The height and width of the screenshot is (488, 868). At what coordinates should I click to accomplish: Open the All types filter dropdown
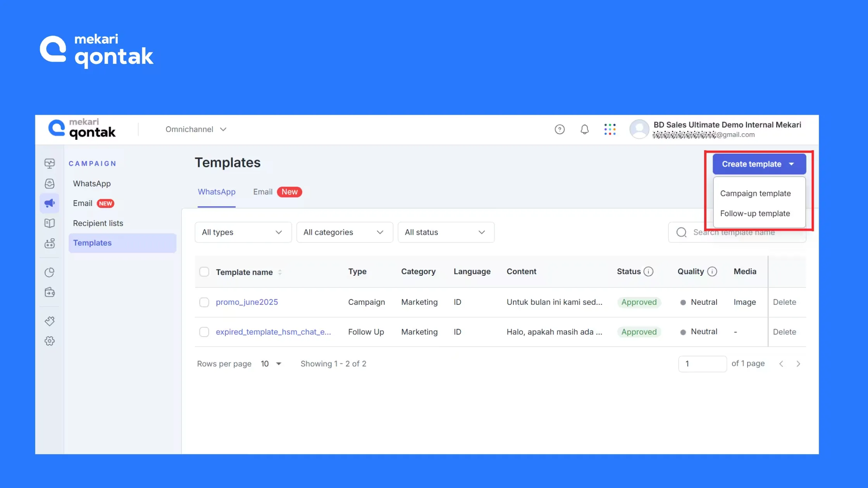pyautogui.click(x=243, y=232)
